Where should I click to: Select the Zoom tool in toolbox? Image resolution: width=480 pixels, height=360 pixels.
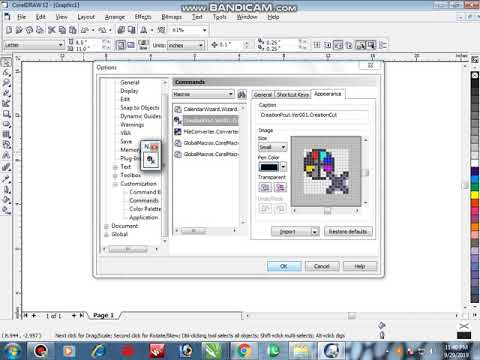point(6,83)
